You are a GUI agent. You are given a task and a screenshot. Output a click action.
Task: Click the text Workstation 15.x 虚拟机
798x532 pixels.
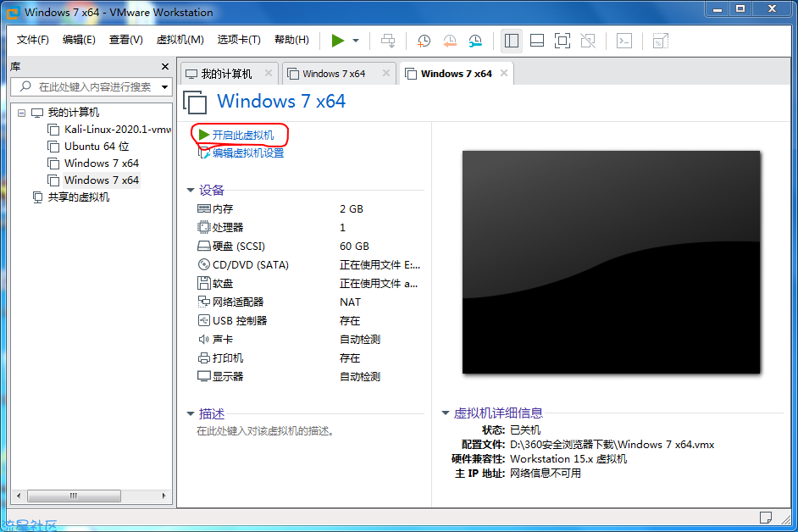click(x=568, y=459)
